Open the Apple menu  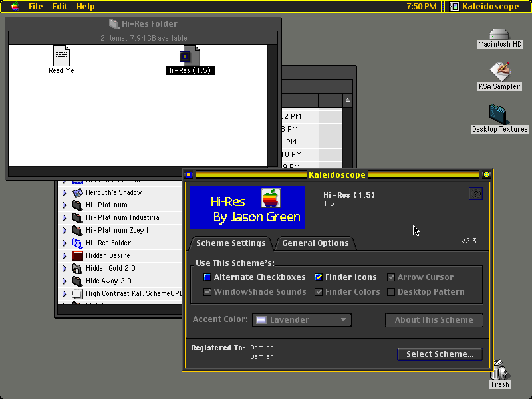click(x=15, y=7)
